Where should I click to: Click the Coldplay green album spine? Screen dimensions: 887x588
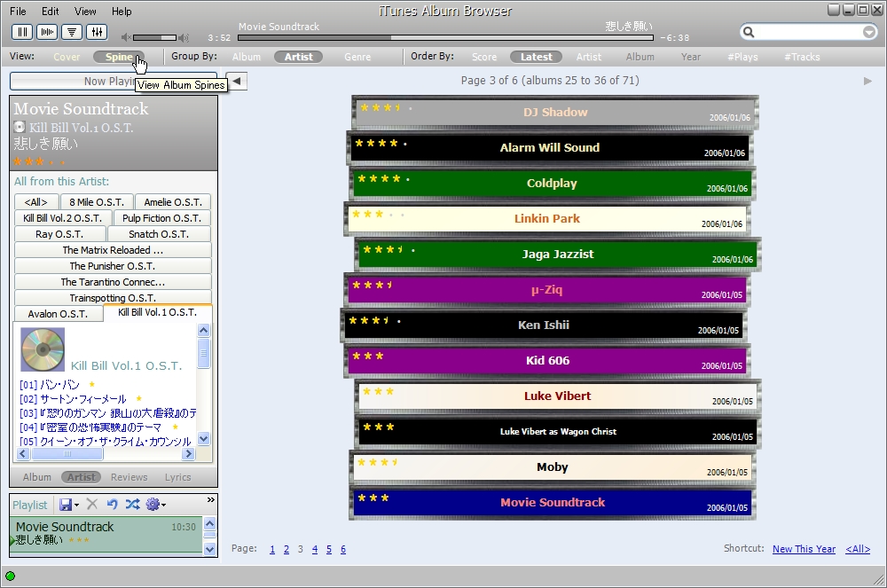pos(552,184)
